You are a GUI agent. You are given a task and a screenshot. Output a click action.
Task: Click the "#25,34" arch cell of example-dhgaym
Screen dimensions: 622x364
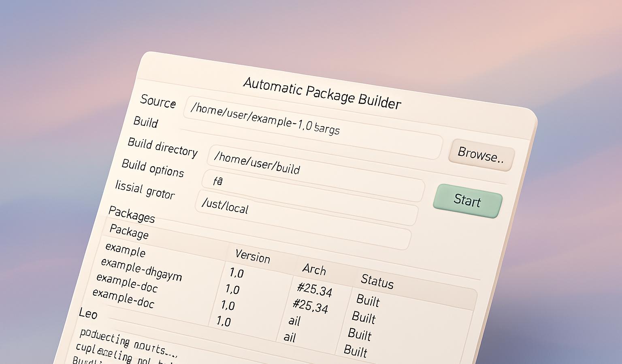[x=310, y=305]
